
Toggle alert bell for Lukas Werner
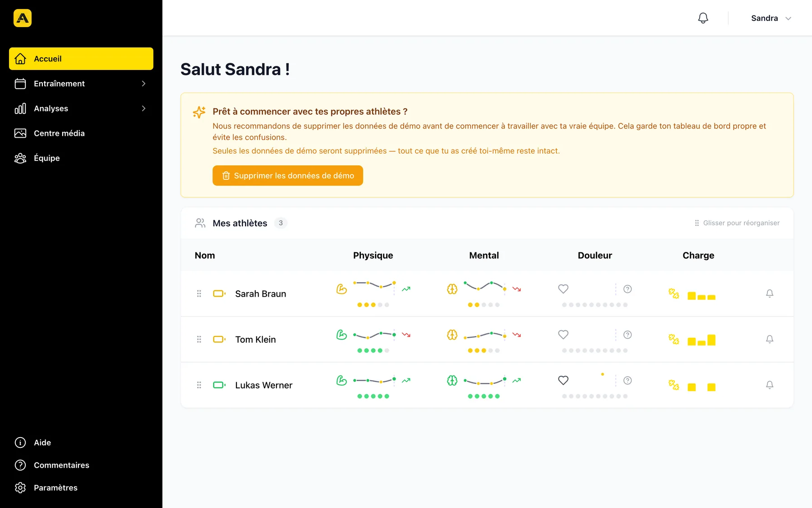[x=770, y=385]
